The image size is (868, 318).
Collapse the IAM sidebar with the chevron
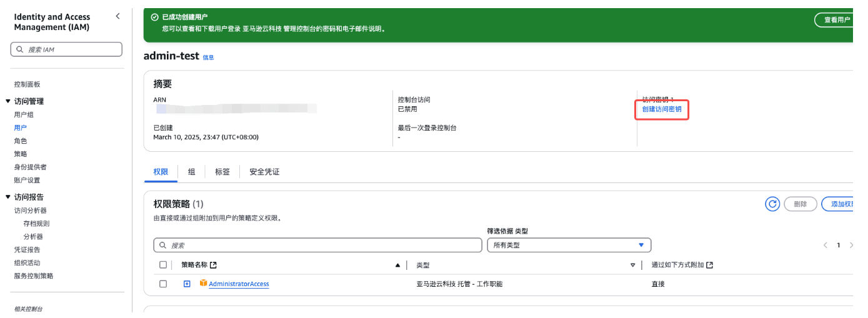coord(117,16)
